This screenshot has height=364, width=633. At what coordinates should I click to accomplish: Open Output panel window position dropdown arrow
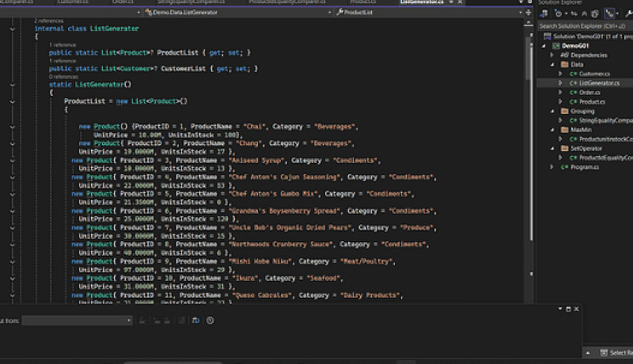tap(560, 309)
